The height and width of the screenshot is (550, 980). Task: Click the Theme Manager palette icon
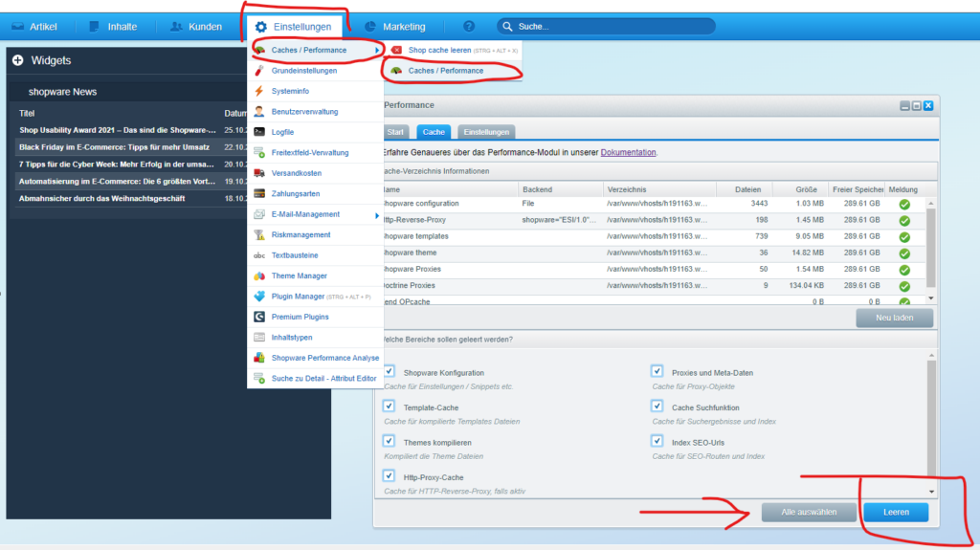tap(259, 275)
